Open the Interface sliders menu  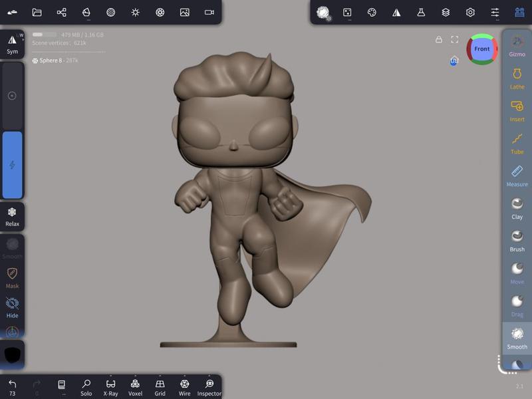(x=495, y=13)
